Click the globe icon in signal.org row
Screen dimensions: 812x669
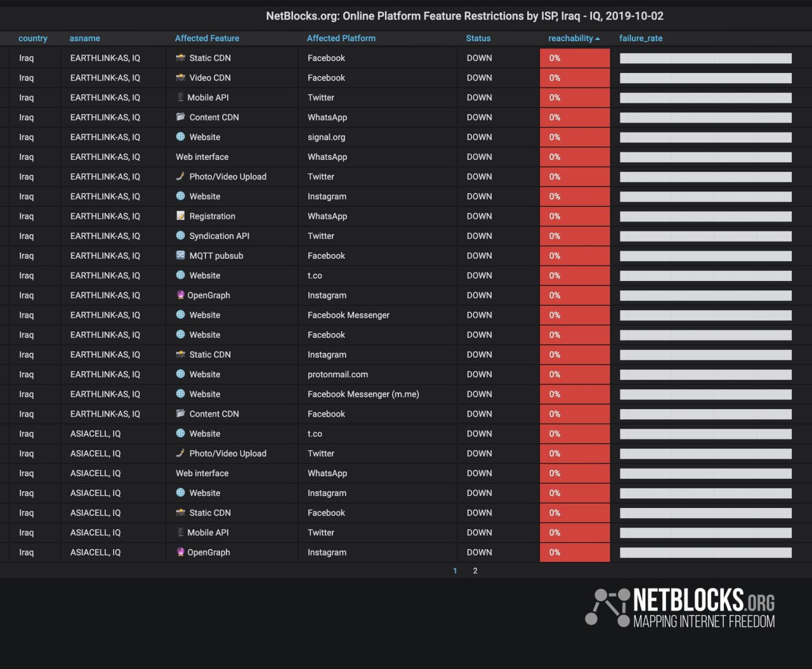click(x=181, y=136)
